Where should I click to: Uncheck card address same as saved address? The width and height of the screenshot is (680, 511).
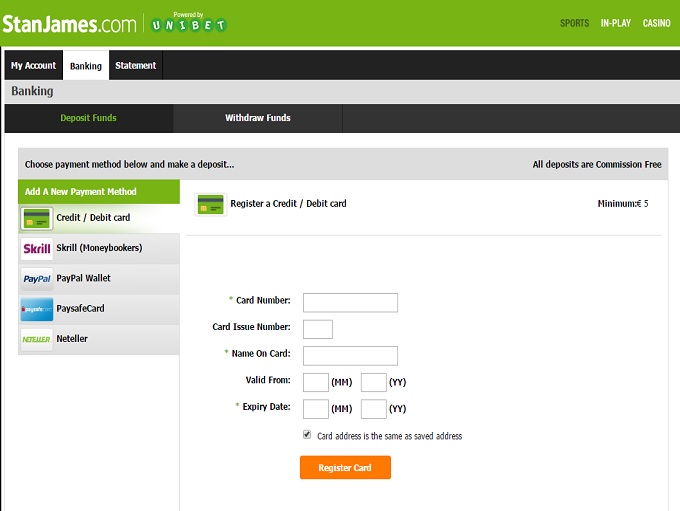(307, 435)
